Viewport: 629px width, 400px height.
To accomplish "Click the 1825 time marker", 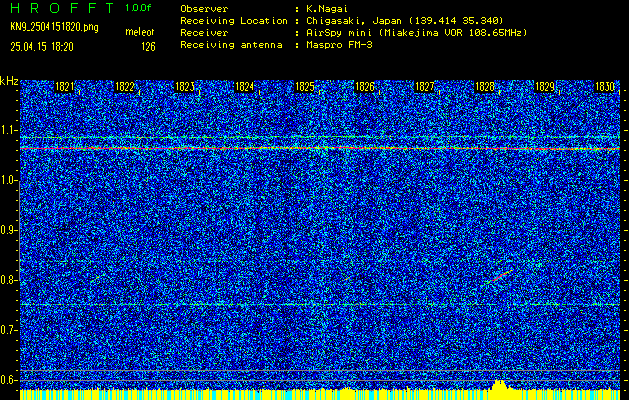I will pyautogui.click(x=304, y=87).
